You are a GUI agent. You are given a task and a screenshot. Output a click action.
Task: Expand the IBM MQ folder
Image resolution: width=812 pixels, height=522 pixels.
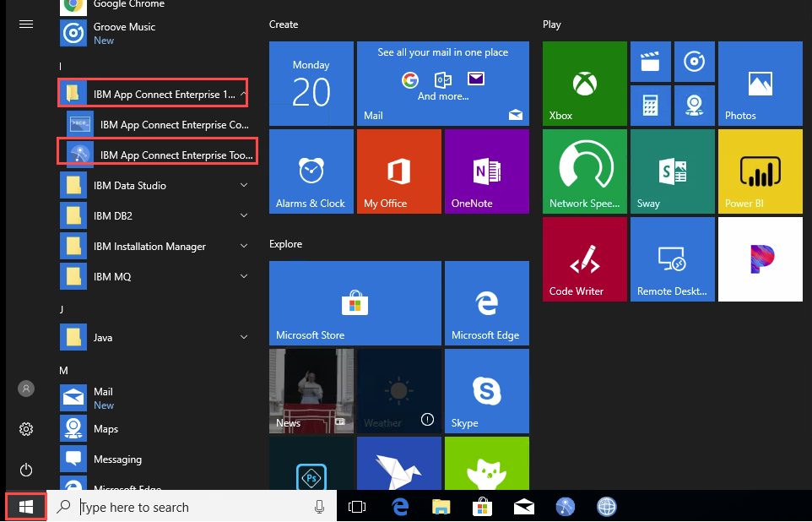click(155, 277)
